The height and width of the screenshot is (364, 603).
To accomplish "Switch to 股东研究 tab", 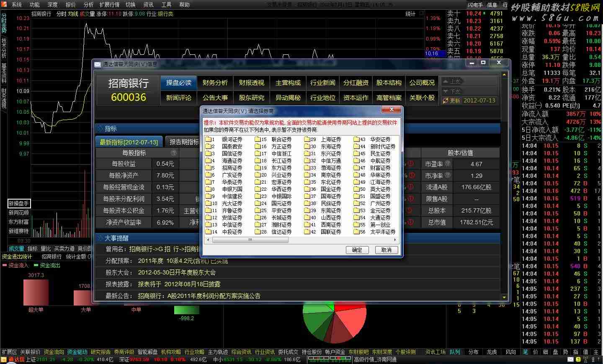I will point(252,98).
